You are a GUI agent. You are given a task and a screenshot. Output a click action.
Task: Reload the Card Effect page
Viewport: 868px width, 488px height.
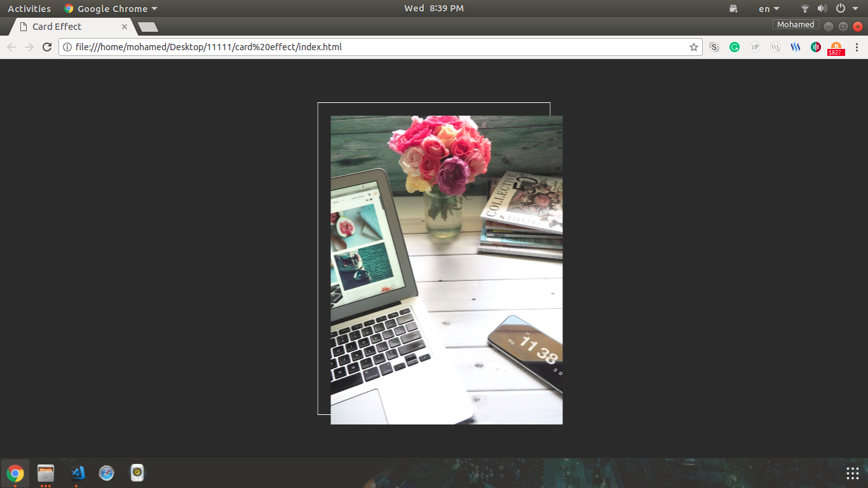[46, 47]
